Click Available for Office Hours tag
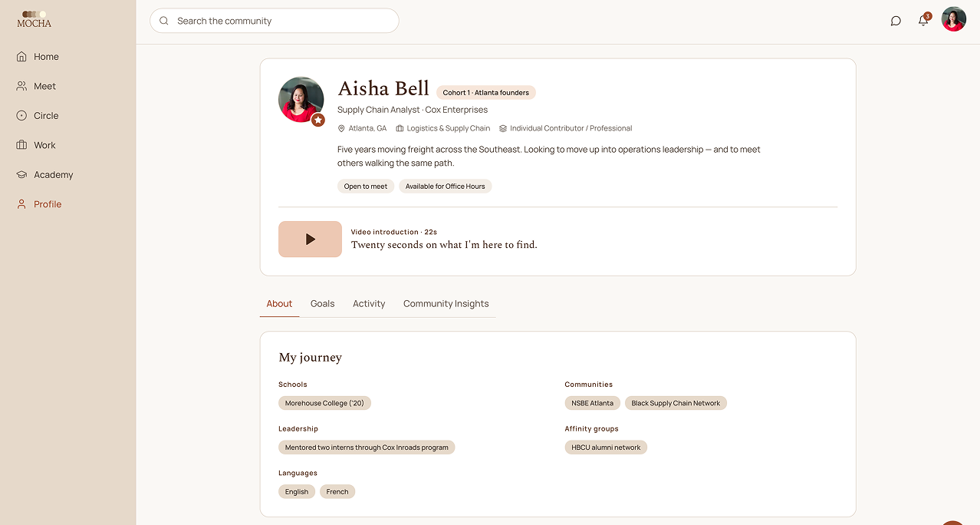 [446, 187]
